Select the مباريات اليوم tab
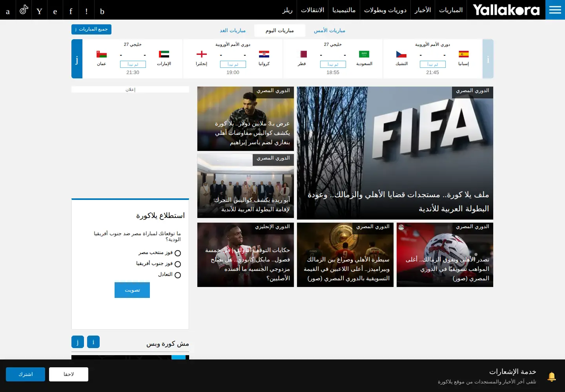 tap(280, 31)
